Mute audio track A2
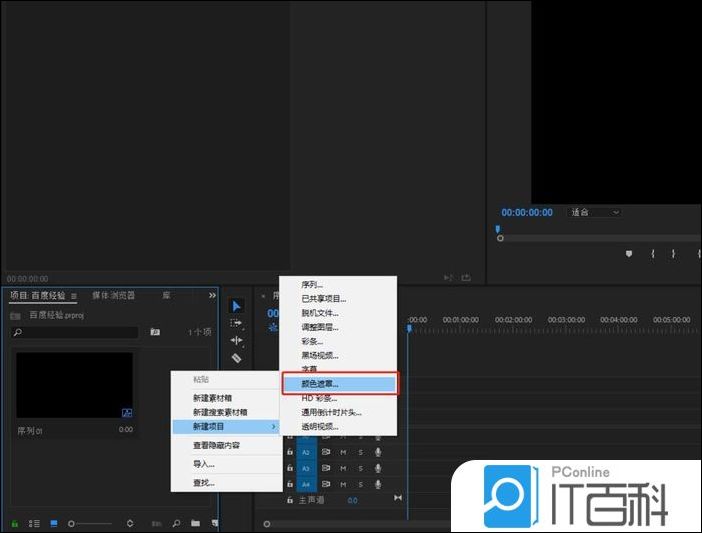Screen dimensions: 702x533 (343, 451)
